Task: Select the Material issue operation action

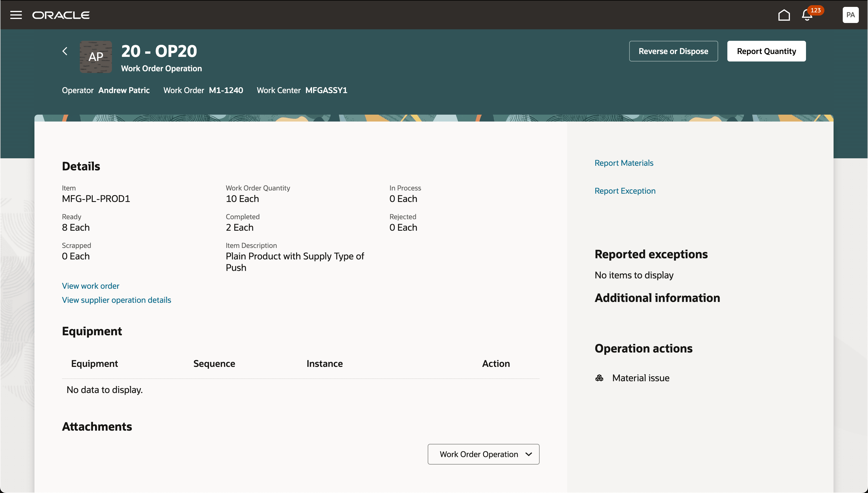Action: pyautogui.click(x=640, y=378)
